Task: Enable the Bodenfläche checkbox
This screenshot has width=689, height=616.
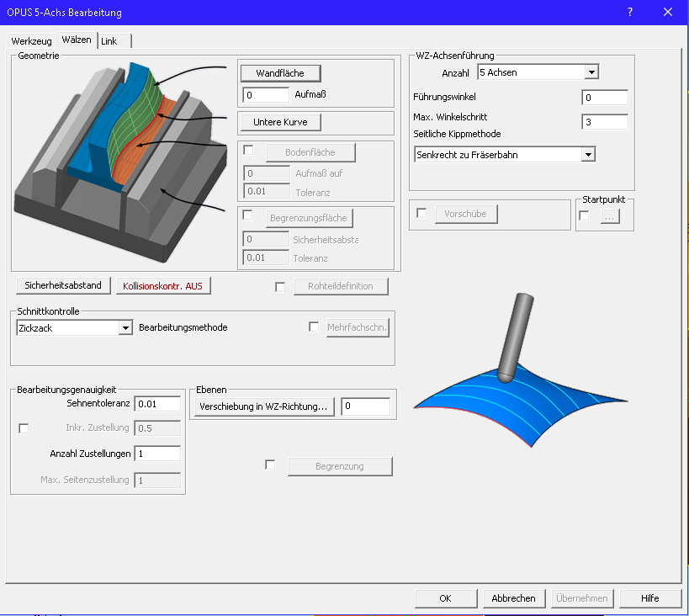Action: (249, 151)
